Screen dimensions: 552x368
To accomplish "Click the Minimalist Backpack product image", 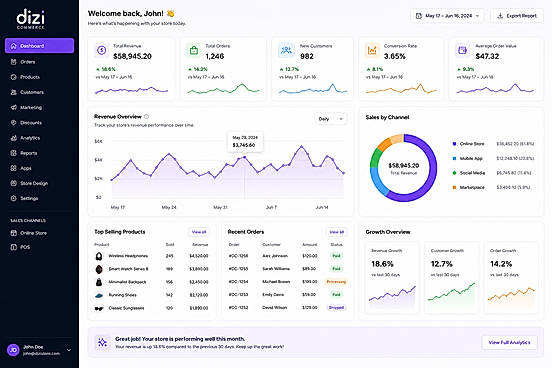I will [99, 282].
